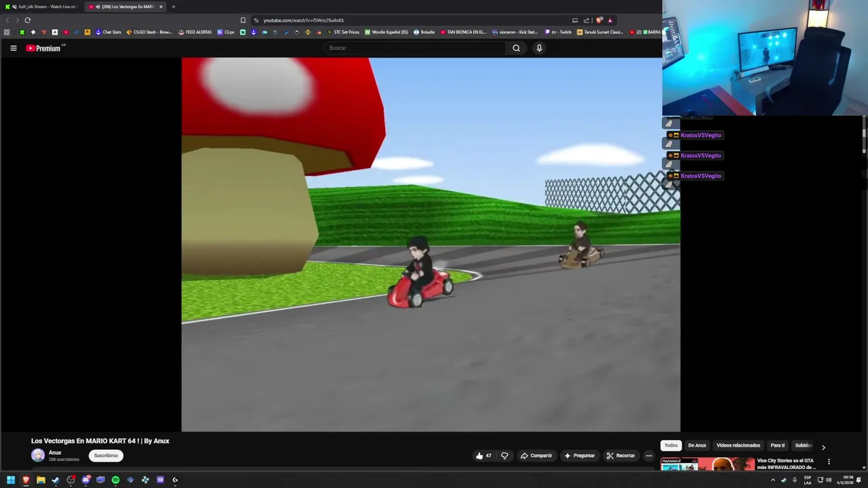
Task: Open the CS:GO Stash bookmark
Action: pyautogui.click(x=149, y=32)
